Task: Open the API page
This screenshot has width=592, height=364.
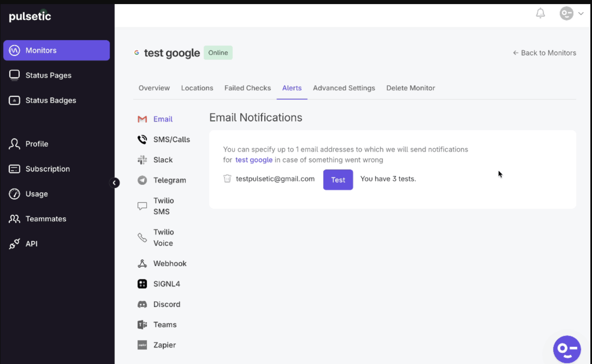Action: 31,244
